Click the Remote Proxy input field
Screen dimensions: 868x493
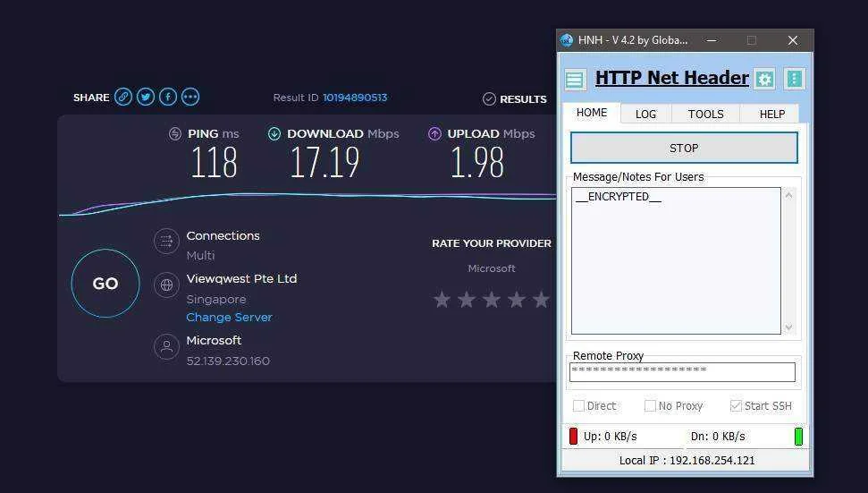[682, 371]
